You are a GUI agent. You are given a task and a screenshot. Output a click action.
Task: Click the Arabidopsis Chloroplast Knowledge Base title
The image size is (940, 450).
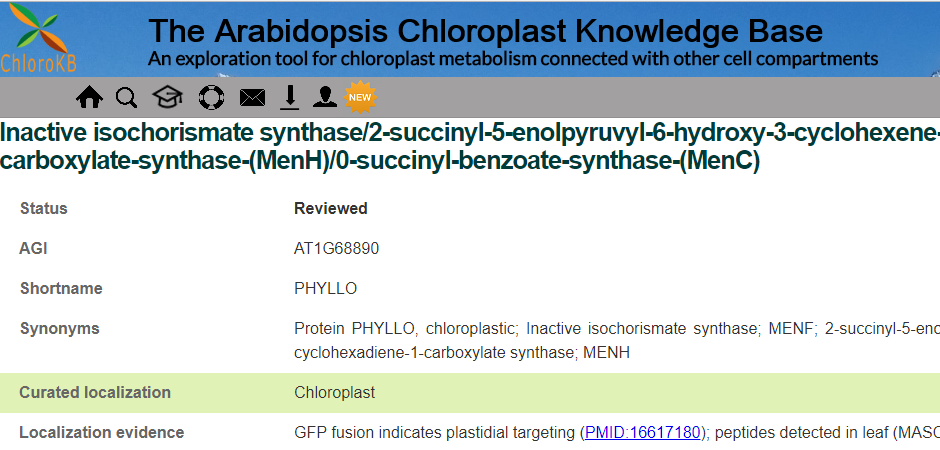[x=485, y=31]
